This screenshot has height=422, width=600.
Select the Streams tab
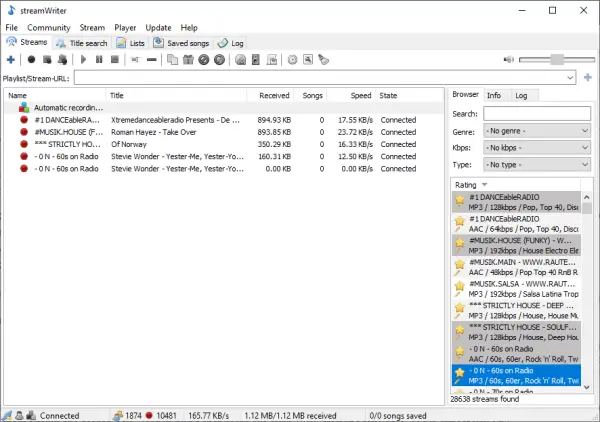[27, 42]
